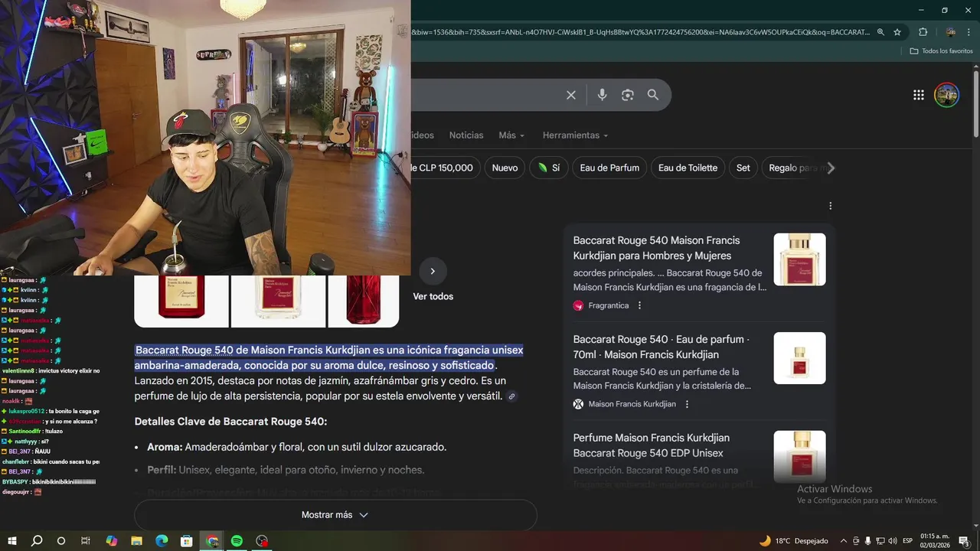
Task: Open Task View in the taskbar
Action: [x=86, y=541]
